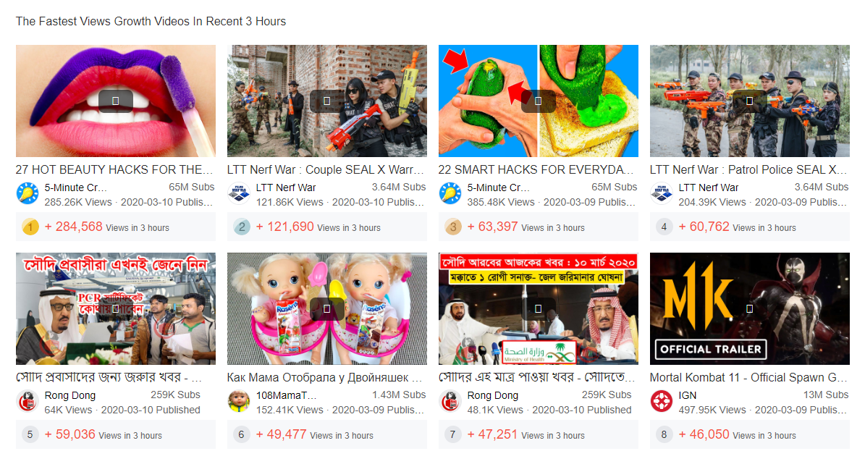Open title 'Mortal Kombat 11 - Official Spawn G...'

(x=748, y=378)
